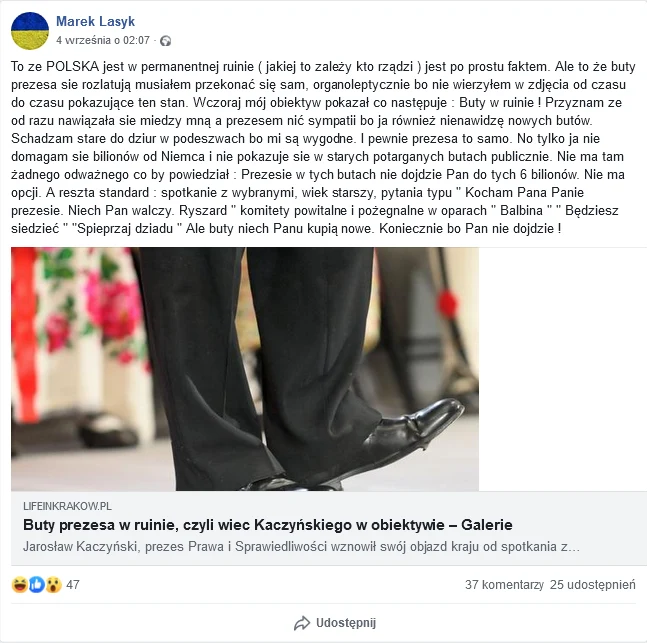Viewport: 648px width, 644px height.
Task: Open the link preview photo of trousers
Action: coord(245,369)
